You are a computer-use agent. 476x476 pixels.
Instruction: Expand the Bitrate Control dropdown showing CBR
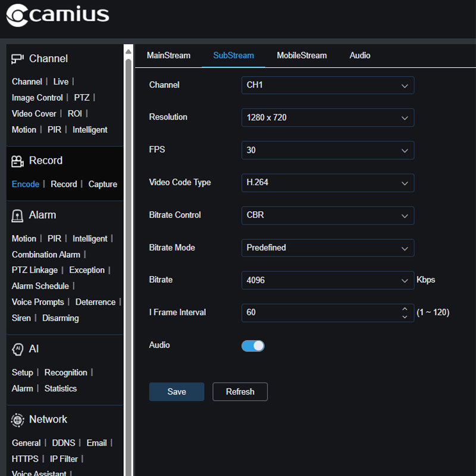point(327,215)
